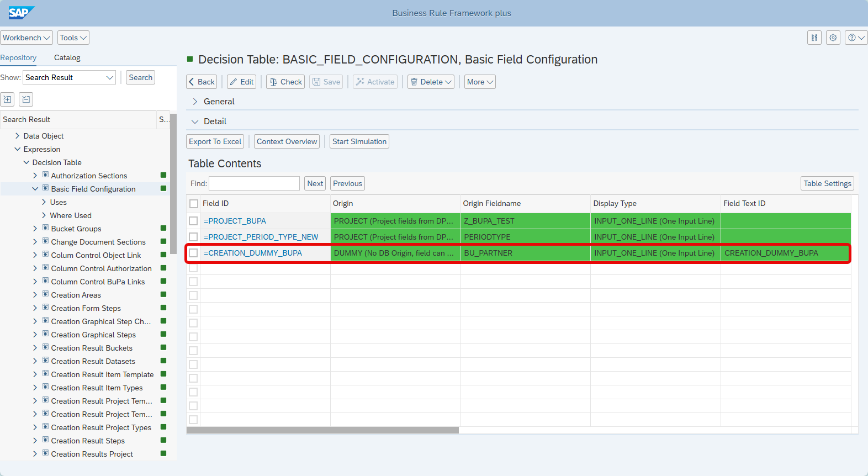The width and height of the screenshot is (868, 476).
Task: Open the Show dropdown set to Search Result
Action: point(69,77)
